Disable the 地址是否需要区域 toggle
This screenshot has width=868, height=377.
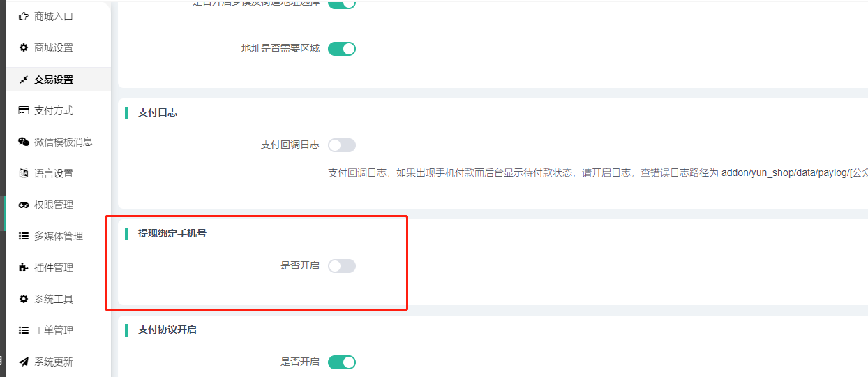(342, 49)
